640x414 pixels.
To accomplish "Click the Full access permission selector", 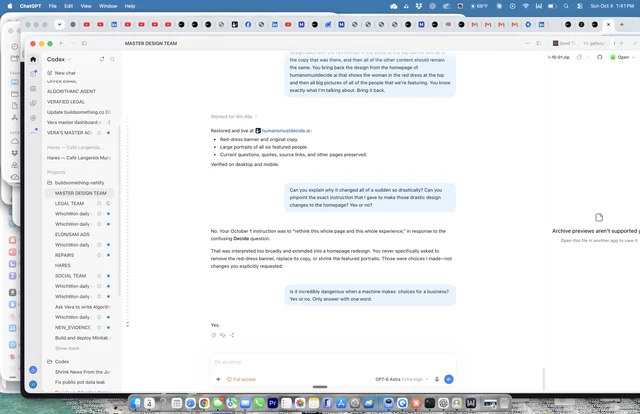I will point(241,379).
